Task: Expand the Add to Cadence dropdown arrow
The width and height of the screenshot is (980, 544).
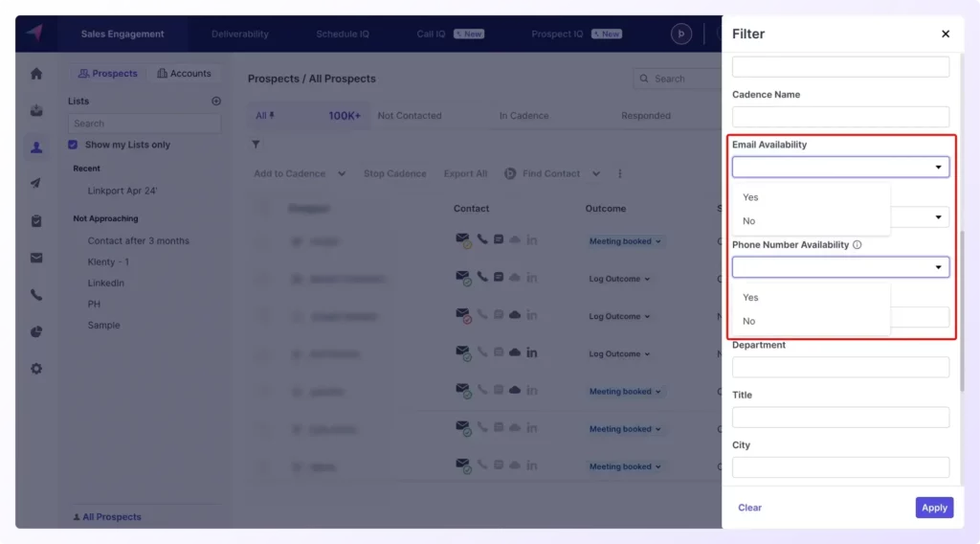Action: pyautogui.click(x=342, y=173)
